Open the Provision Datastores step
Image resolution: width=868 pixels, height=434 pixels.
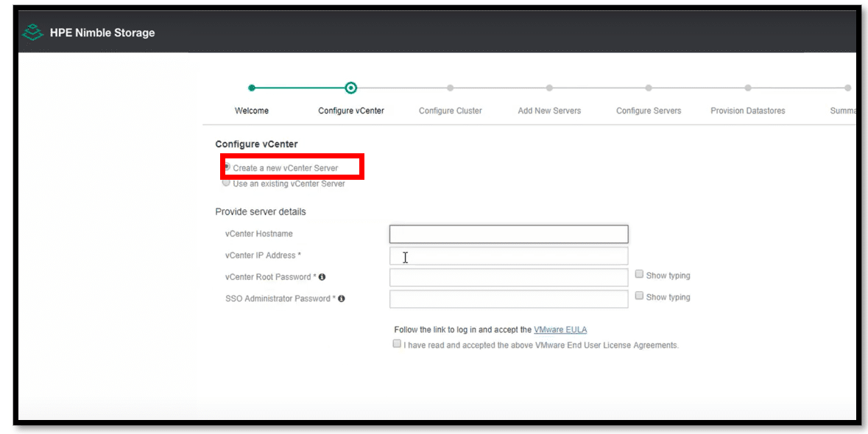[748, 111]
